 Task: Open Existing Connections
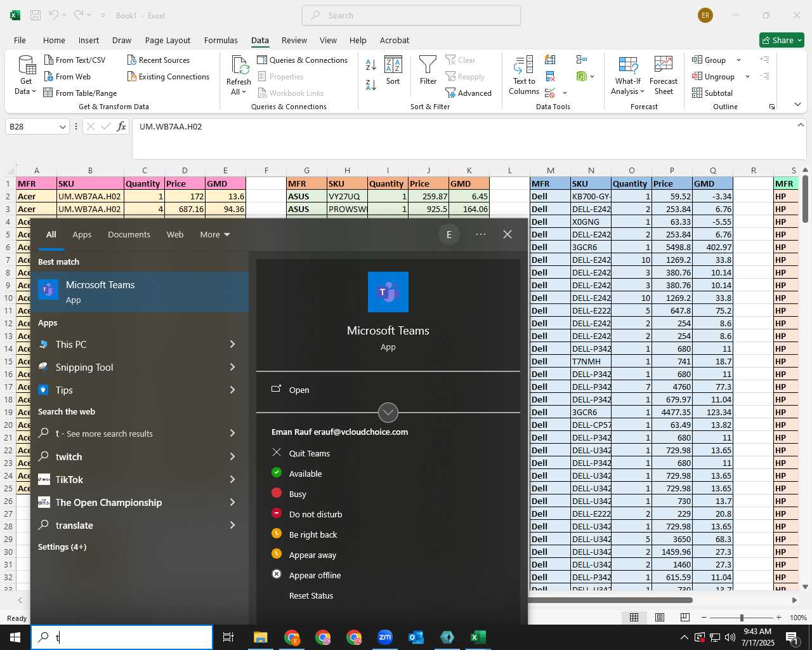(x=168, y=76)
